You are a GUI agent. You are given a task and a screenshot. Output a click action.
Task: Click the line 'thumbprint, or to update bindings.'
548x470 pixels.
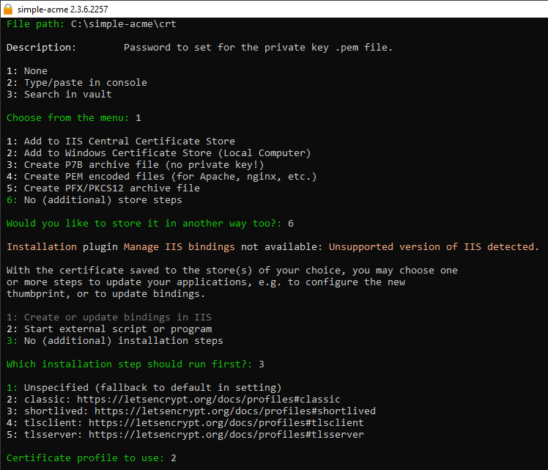point(106,294)
